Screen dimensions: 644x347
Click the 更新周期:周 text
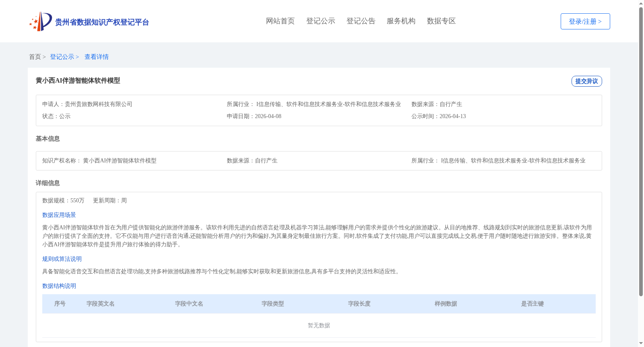coord(110,201)
